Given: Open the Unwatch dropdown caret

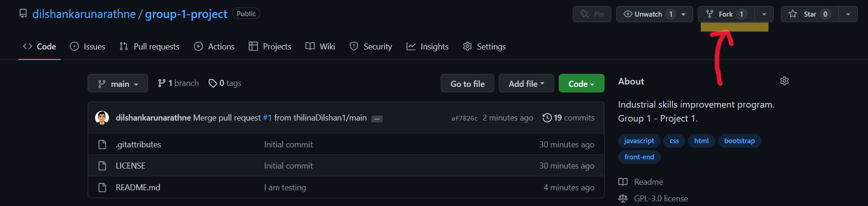Looking at the screenshot, I should point(684,14).
